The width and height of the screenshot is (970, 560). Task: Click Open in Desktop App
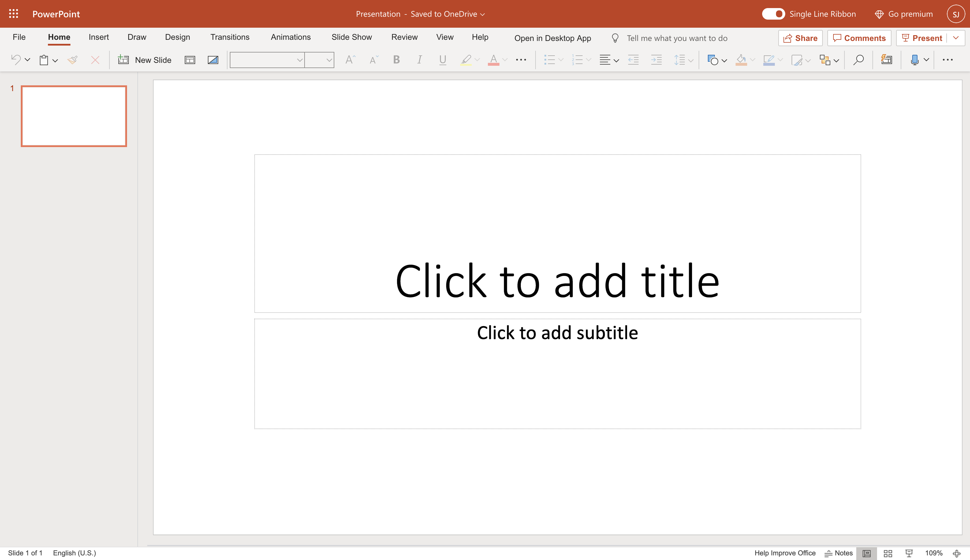tap(552, 38)
